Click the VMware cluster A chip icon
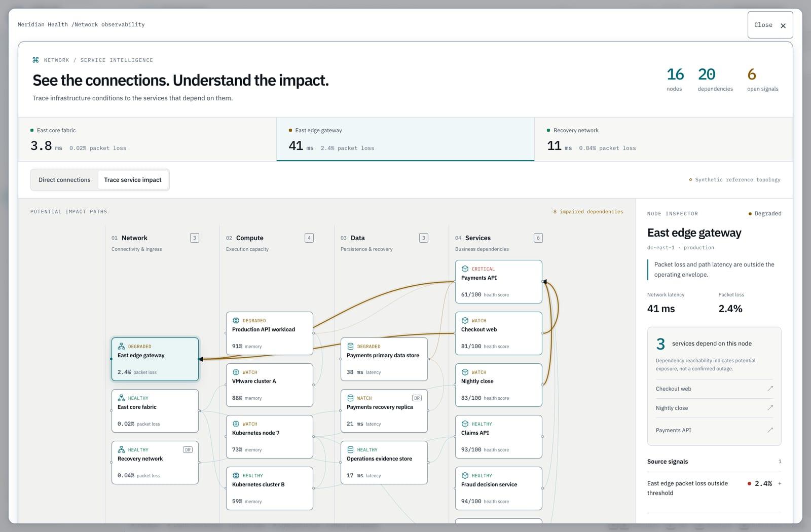This screenshot has width=811, height=532. tap(236, 372)
